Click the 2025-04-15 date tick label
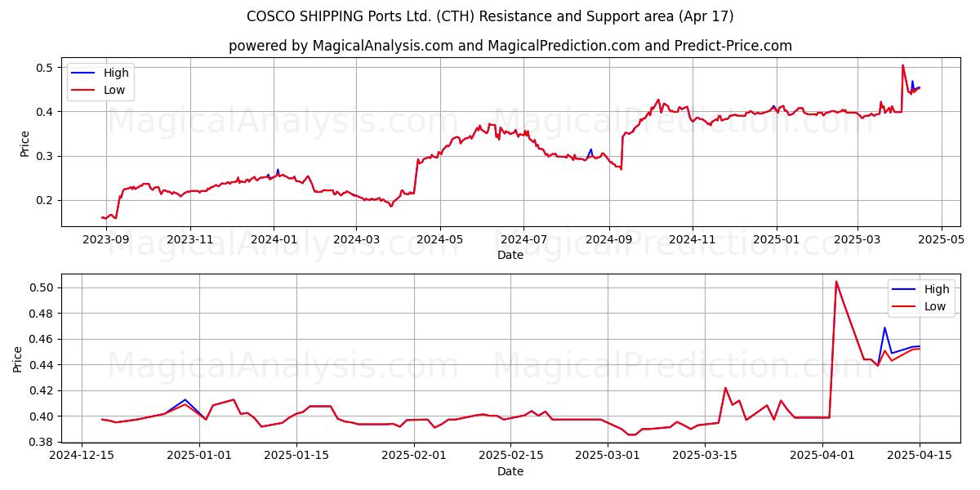Screen dimensions: 980x490 click(x=920, y=456)
